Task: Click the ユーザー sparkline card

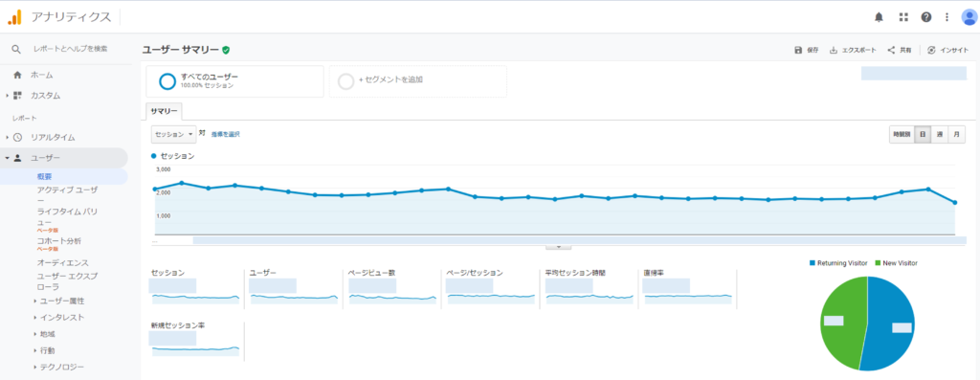Action: click(295, 288)
